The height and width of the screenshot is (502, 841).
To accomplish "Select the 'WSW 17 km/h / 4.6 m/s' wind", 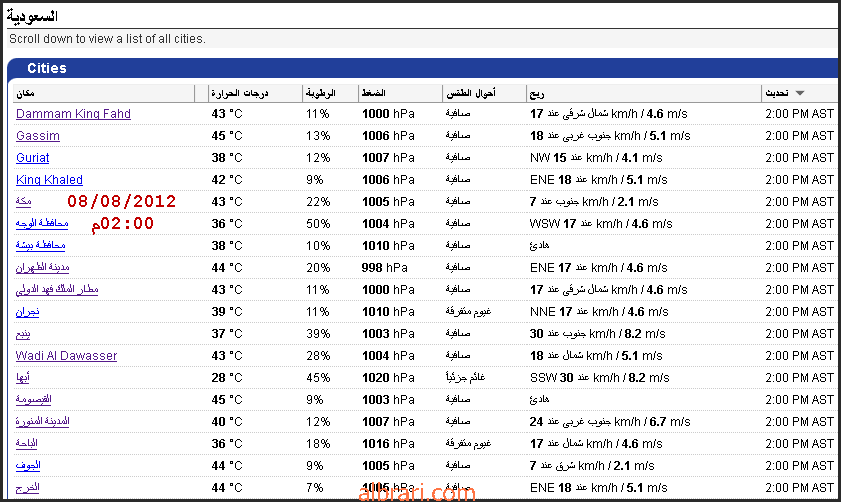I will (x=601, y=224).
